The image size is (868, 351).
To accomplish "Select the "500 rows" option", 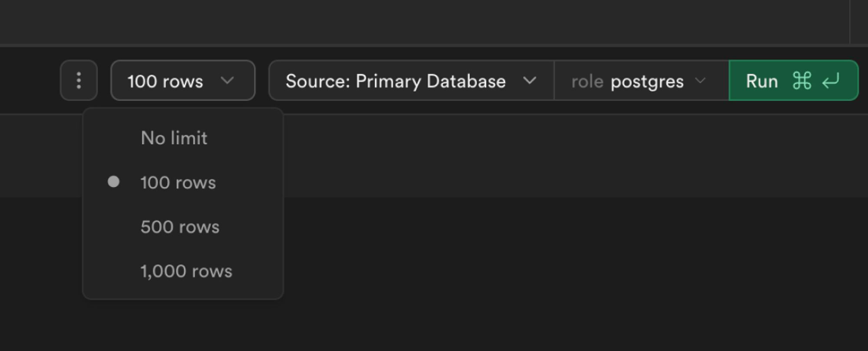I will coord(180,227).
